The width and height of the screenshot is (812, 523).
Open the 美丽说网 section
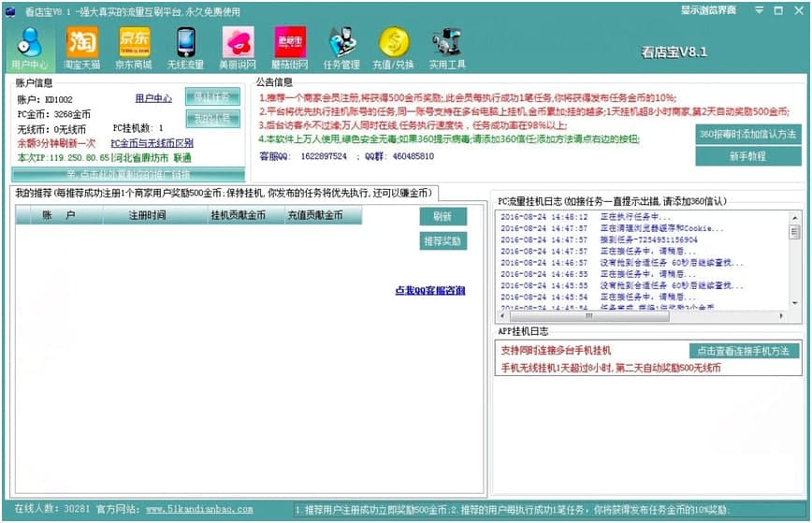[238, 48]
